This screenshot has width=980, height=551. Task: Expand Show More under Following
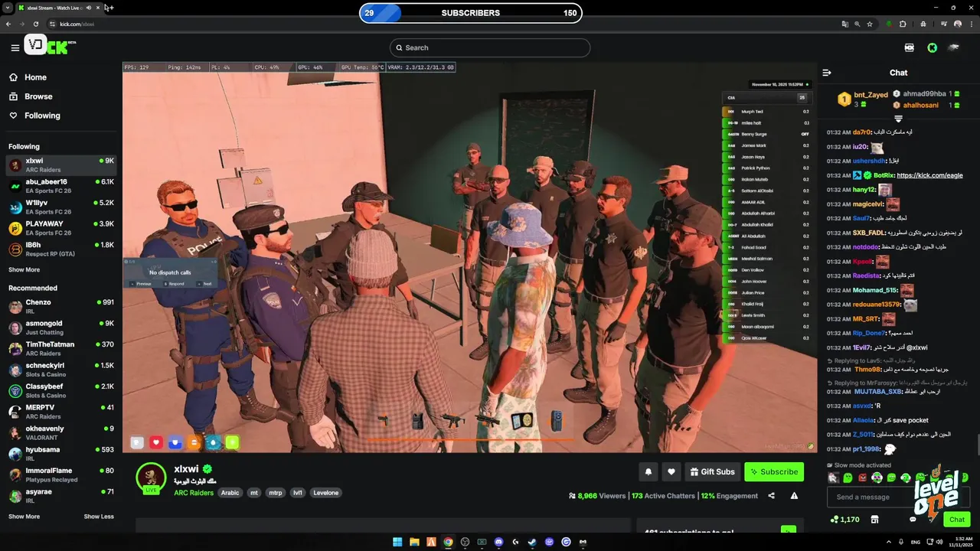click(x=24, y=269)
